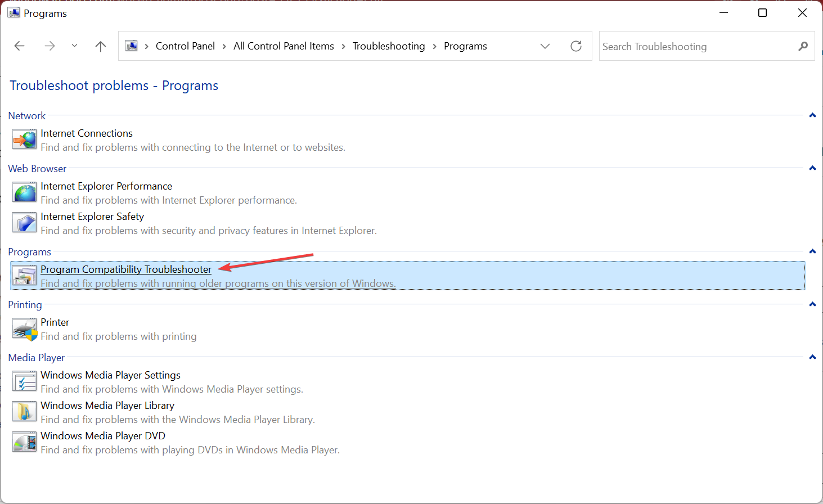823x504 pixels.
Task: Click the Internet Explorer Safety icon
Action: (x=24, y=223)
